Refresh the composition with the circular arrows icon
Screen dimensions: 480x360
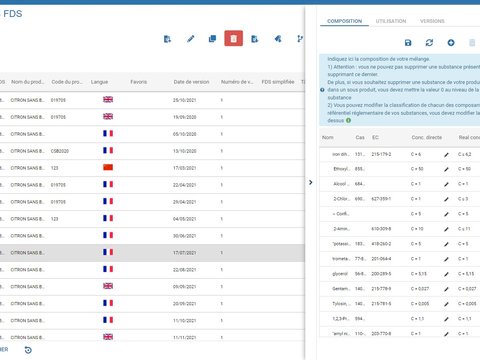[429, 43]
